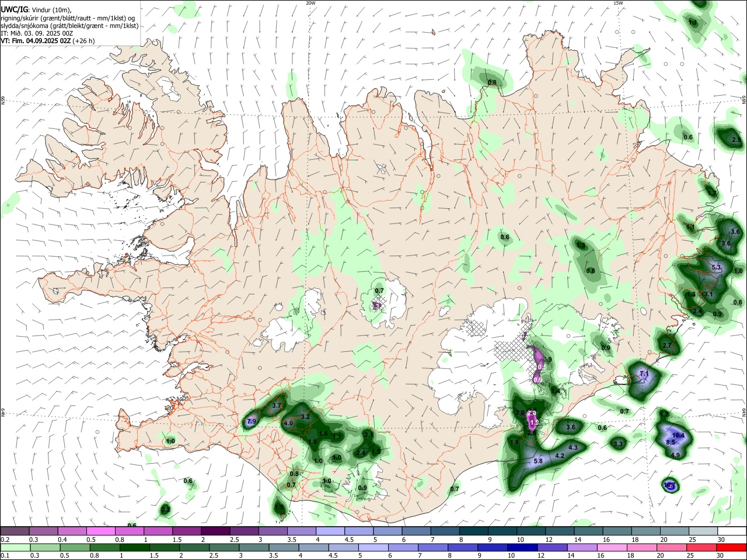The height and width of the screenshot is (560, 747).
Task: Click the UWC/IG title text
Action: pyautogui.click(x=14, y=9)
